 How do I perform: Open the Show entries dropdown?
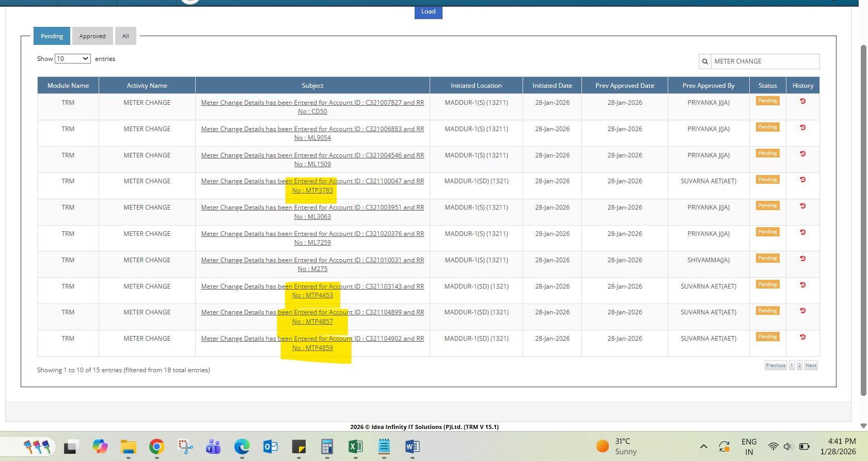pyautogui.click(x=73, y=59)
